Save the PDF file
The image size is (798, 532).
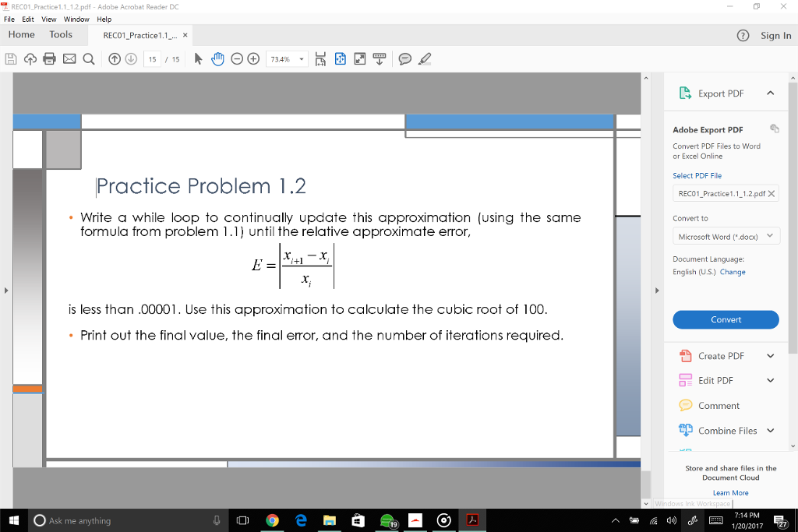click(x=11, y=58)
